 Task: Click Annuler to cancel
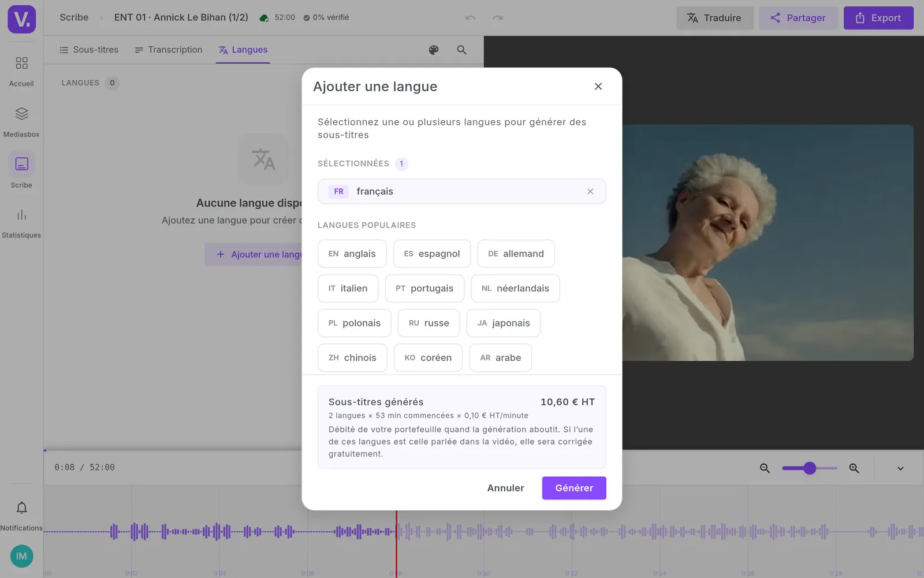pyautogui.click(x=506, y=488)
